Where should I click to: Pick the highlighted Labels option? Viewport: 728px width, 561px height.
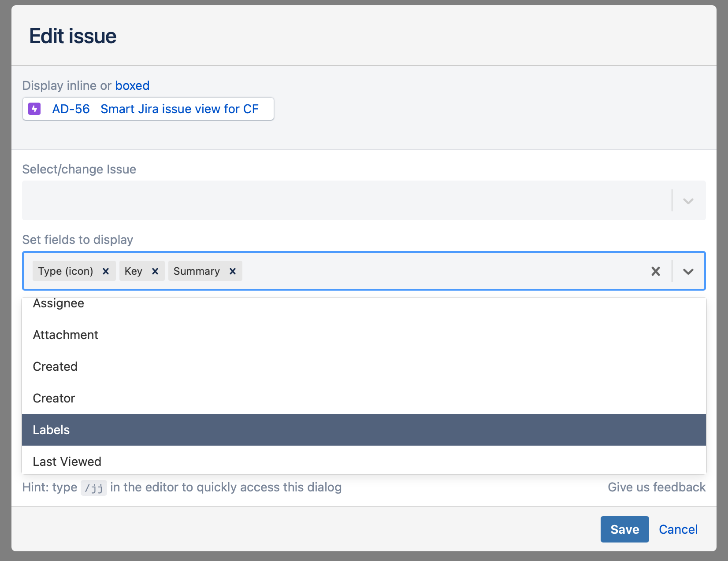coord(51,430)
